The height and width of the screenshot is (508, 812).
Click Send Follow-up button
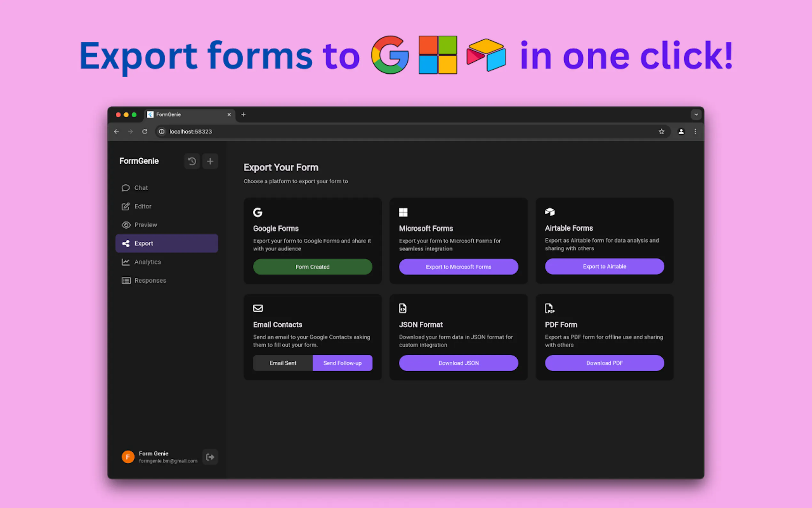pyautogui.click(x=342, y=363)
